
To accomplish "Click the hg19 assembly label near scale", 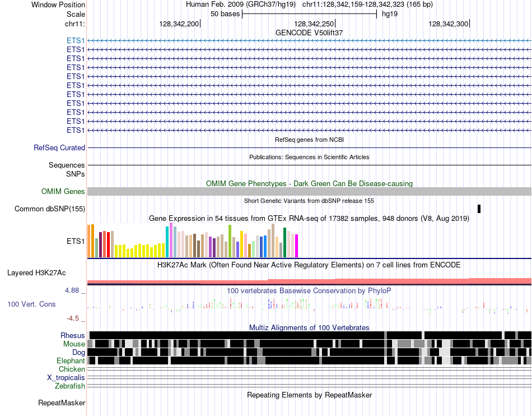I will [390, 14].
